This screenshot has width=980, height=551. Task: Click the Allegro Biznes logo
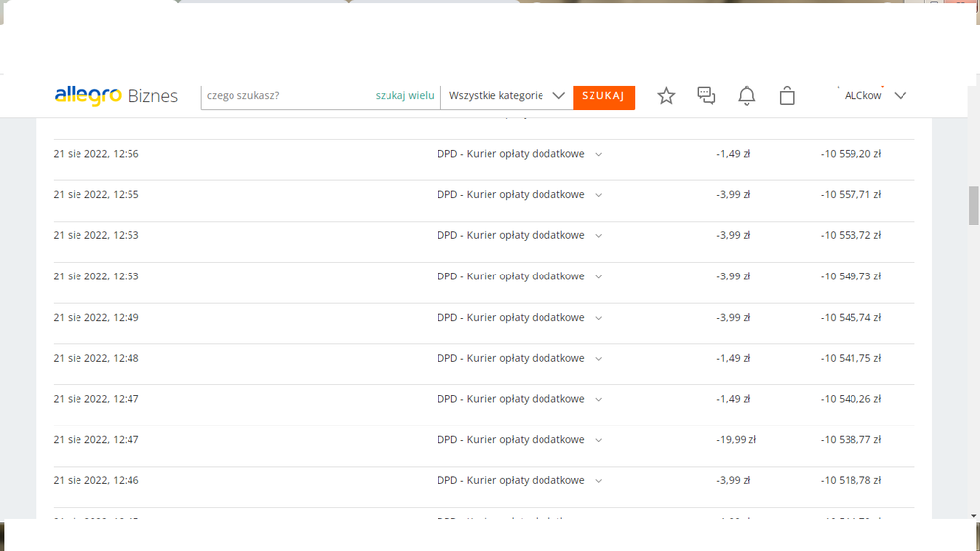click(116, 96)
